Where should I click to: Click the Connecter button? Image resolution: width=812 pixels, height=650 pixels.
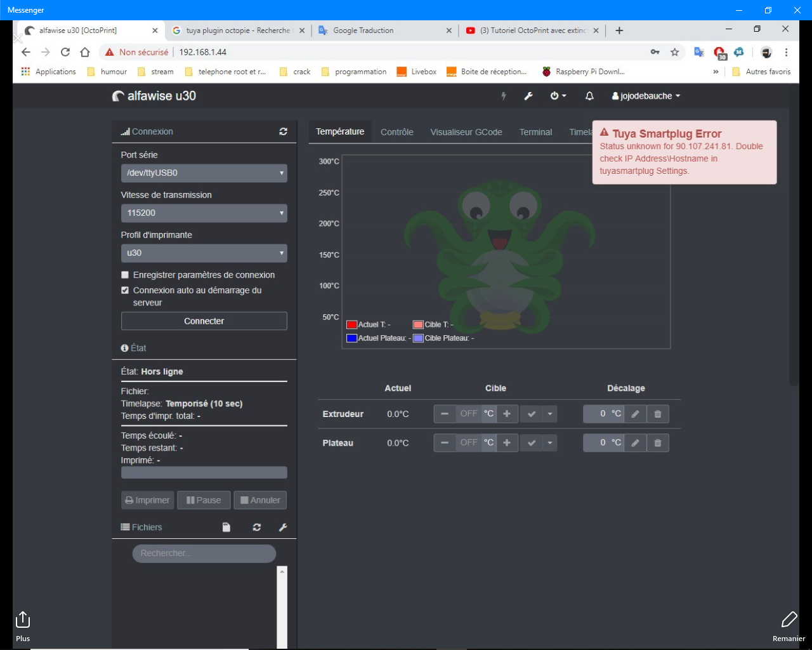pos(204,321)
